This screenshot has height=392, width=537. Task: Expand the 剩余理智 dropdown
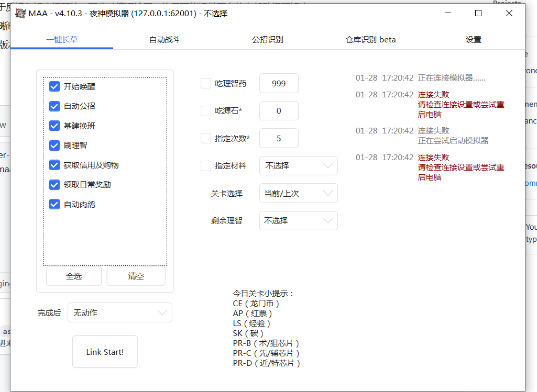(x=299, y=221)
